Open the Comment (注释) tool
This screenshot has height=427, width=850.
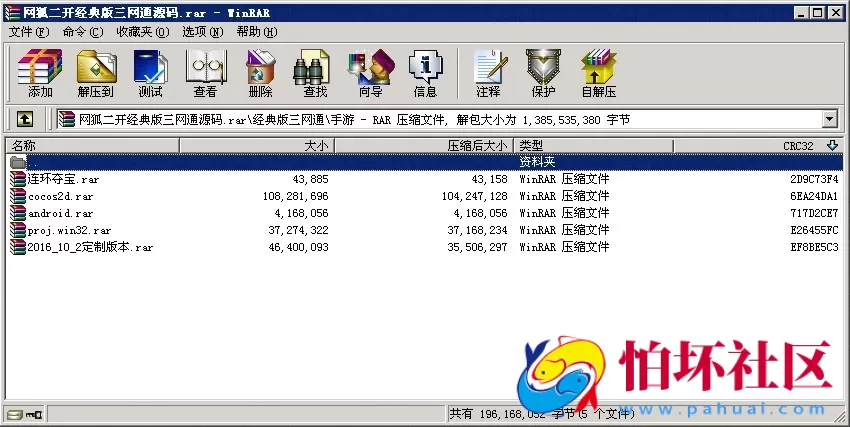(x=489, y=73)
